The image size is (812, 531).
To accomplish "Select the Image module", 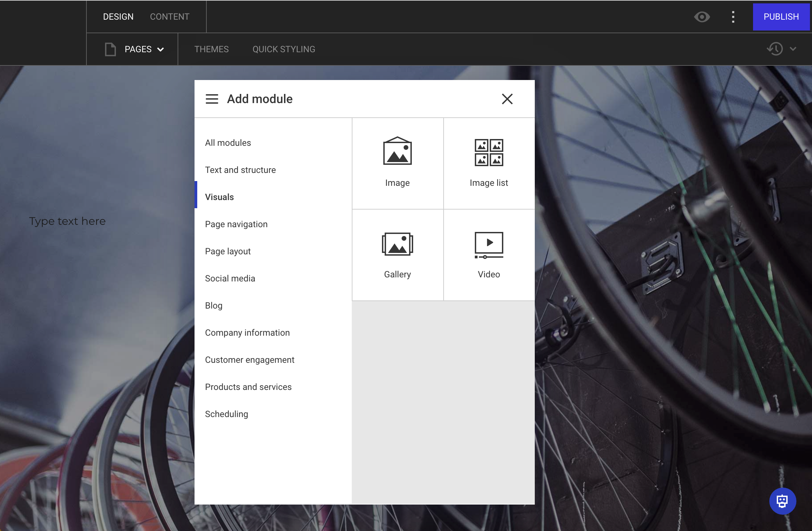I will click(397, 163).
